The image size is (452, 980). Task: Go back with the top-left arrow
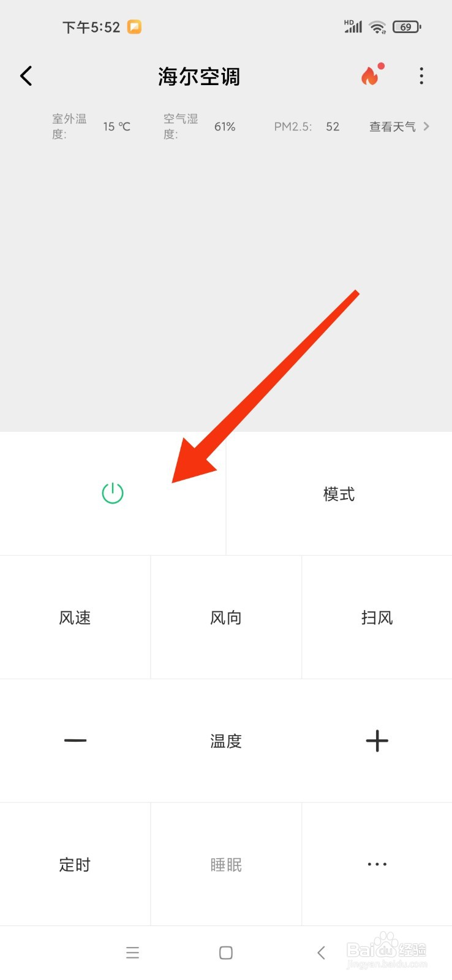(x=26, y=76)
